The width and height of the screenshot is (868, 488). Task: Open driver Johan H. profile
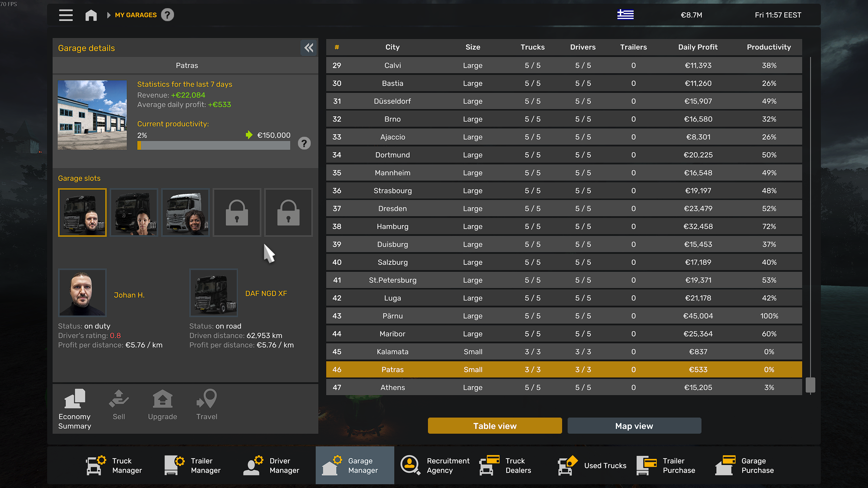coord(129,295)
